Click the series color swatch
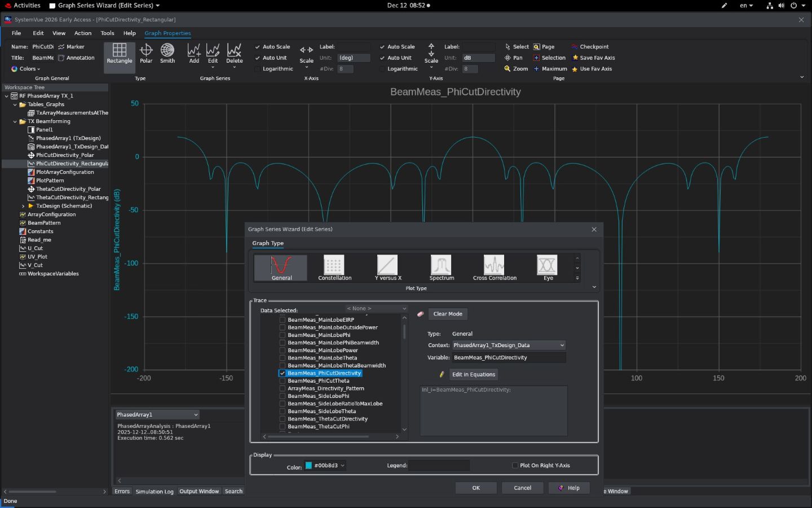812x508 pixels. click(308, 466)
